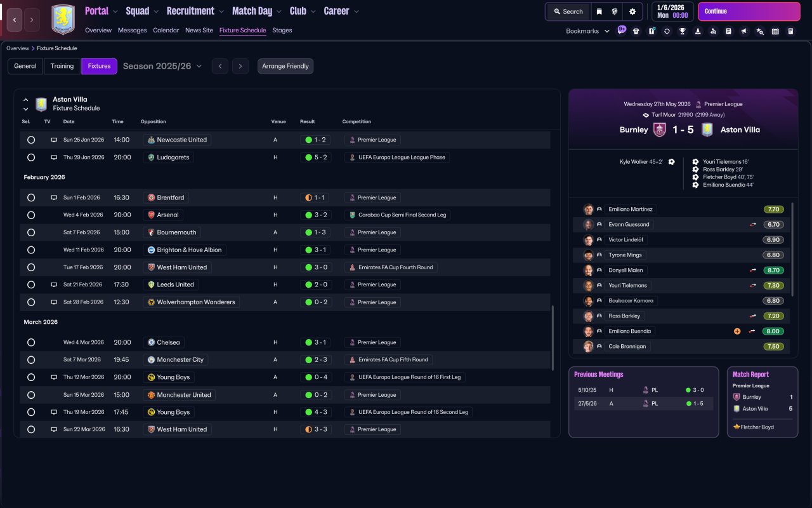Select the West Ham United FA Cup radio button
Screen dimensions: 812x508
pyautogui.click(x=31, y=267)
